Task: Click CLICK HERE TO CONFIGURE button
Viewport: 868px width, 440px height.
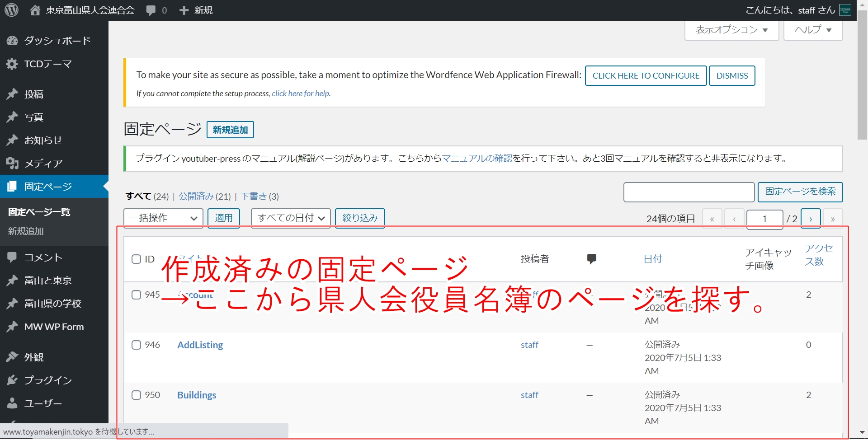Action: tap(646, 76)
